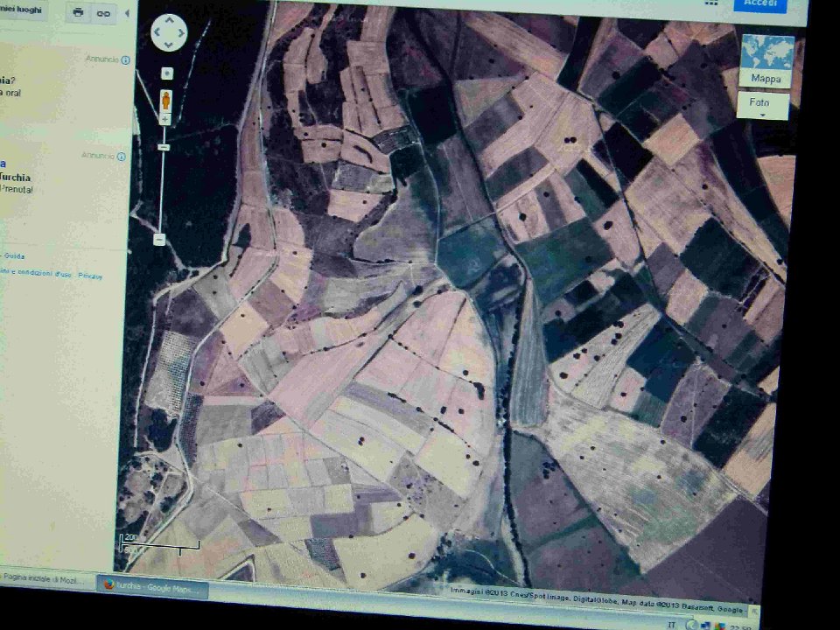
Task: Open the Google apps grid icon
Action: pyautogui.click(x=710, y=3)
